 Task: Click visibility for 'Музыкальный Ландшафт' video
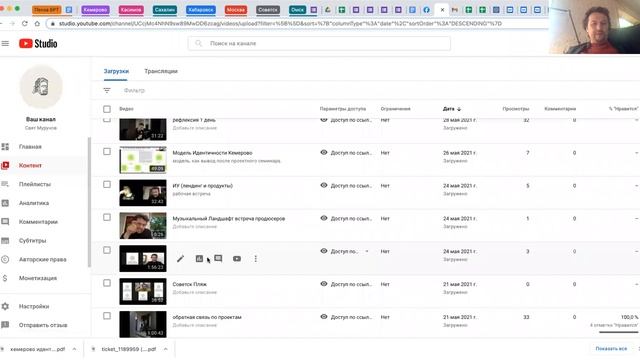pos(346,218)
